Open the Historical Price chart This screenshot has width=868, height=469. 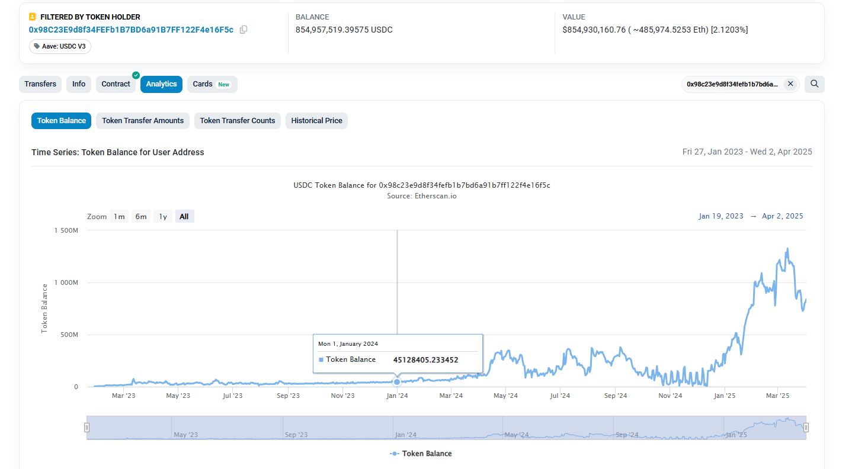(x=316, y=121)
